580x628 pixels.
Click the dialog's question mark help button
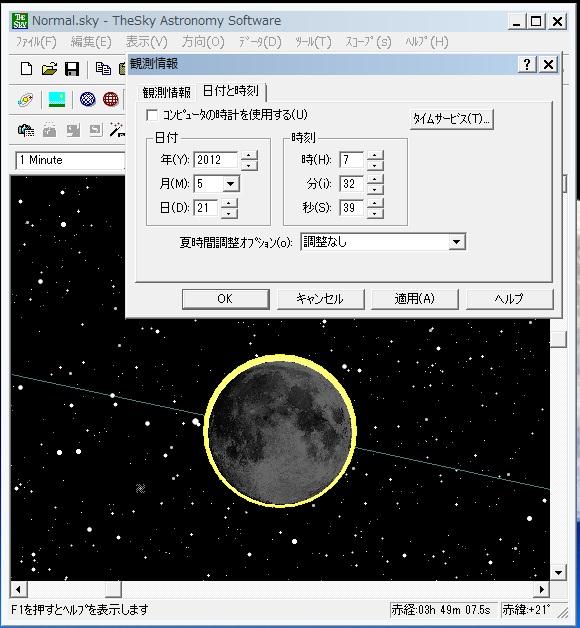click(527, 64)
